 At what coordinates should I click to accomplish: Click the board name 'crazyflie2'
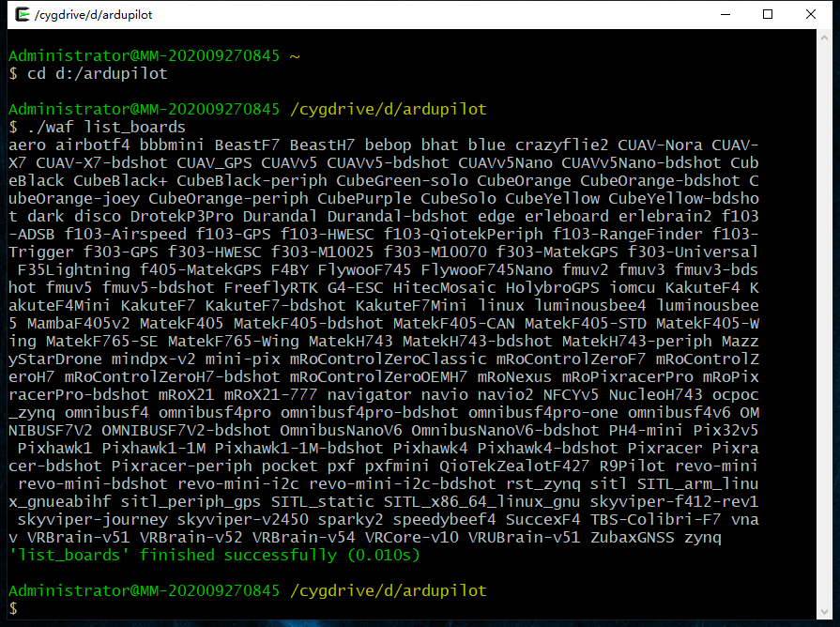click(x=561, y=145)
